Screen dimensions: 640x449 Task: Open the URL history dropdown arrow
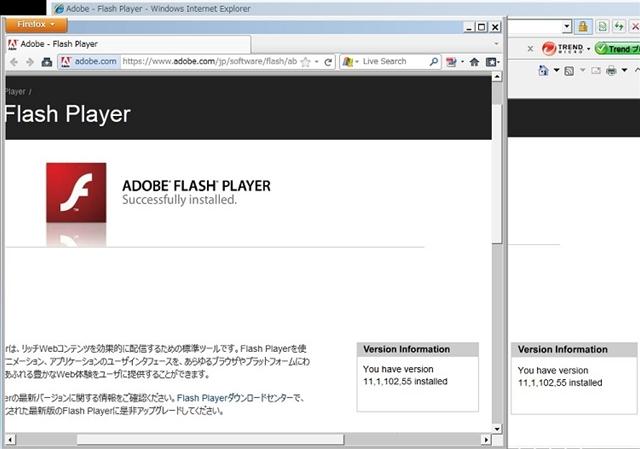point(317,62)
